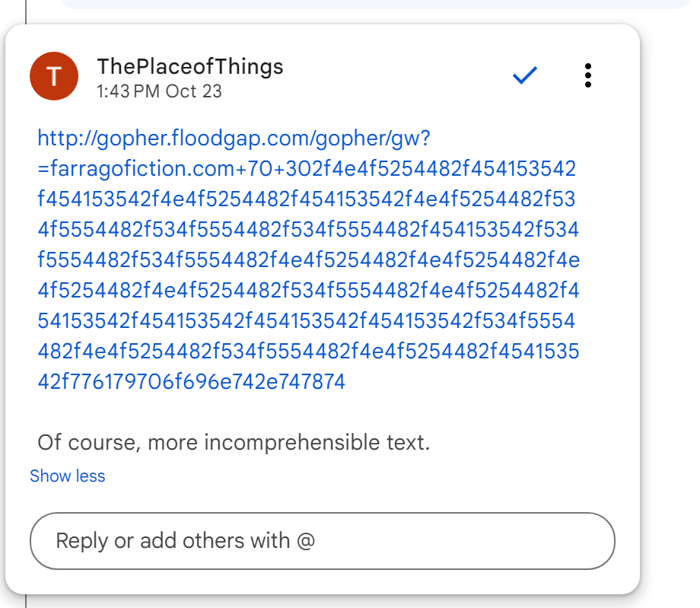The height and width of the screenshot is (608, 700).
Task: Click the orange T profile avatar
Action: [x=53, y=77]
